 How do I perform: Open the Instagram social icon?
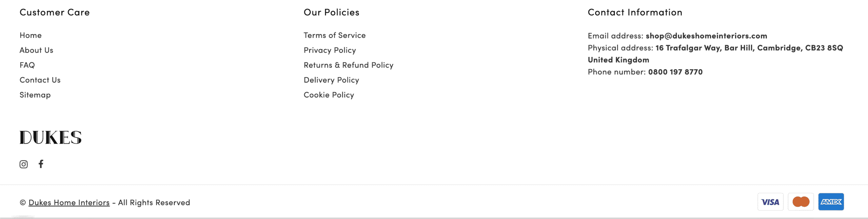click(23, 164)
